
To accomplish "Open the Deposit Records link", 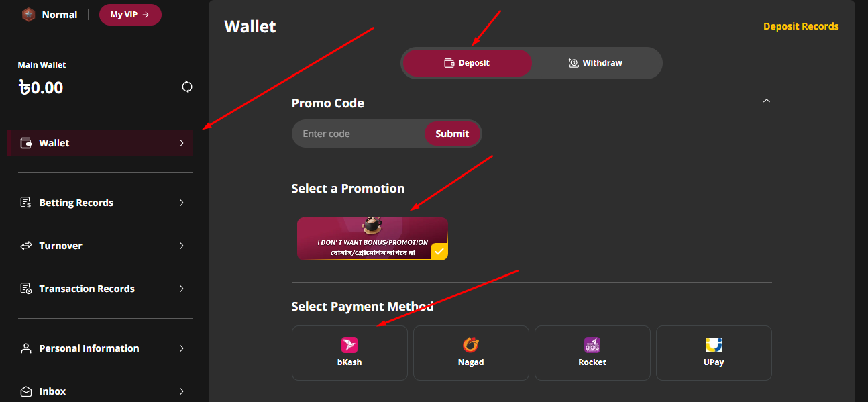I will [801, 26].
